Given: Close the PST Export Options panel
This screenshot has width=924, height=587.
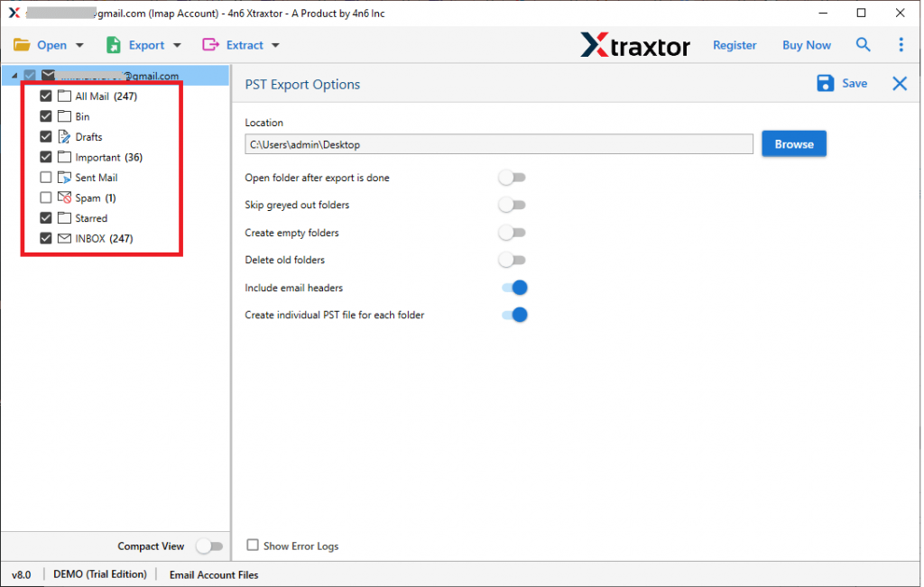Looking at the screenshot, I should (899, 83).
